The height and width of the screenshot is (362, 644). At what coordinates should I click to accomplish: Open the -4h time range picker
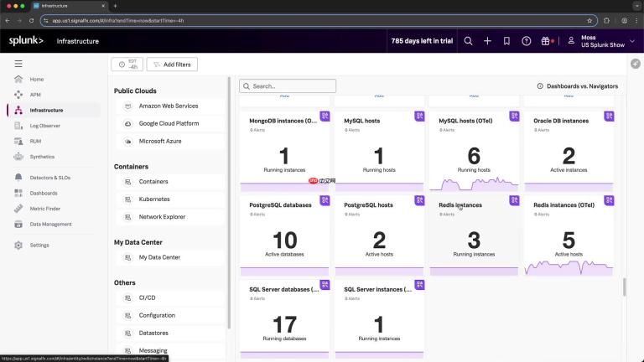tap(127, 65)
